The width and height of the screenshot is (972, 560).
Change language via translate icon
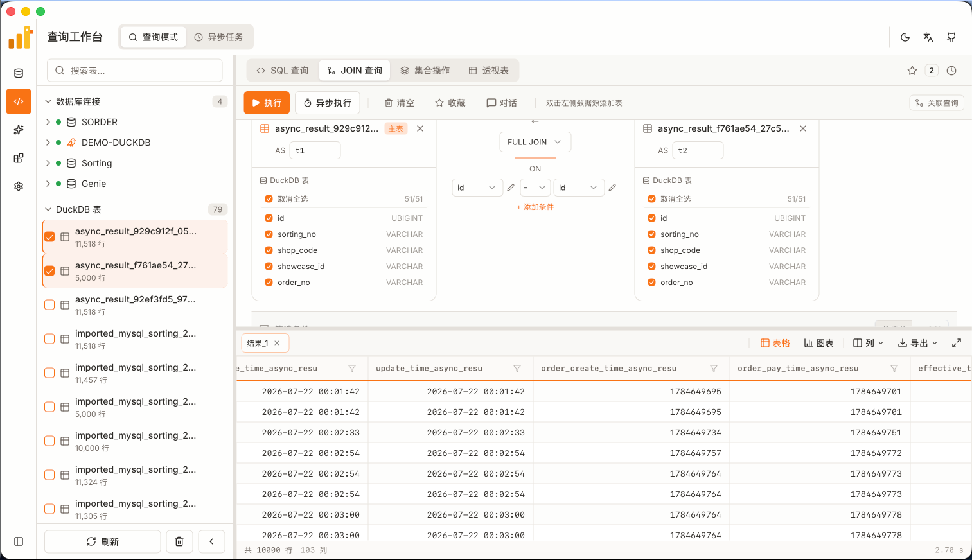click(928, 37)
